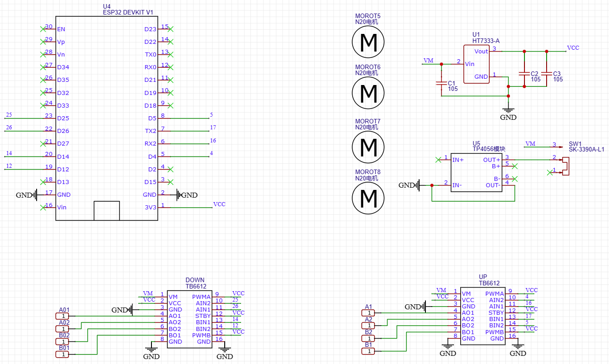
Task: Click the PWMB pin label on DOWN TB6612
Action: coord(202,335)
